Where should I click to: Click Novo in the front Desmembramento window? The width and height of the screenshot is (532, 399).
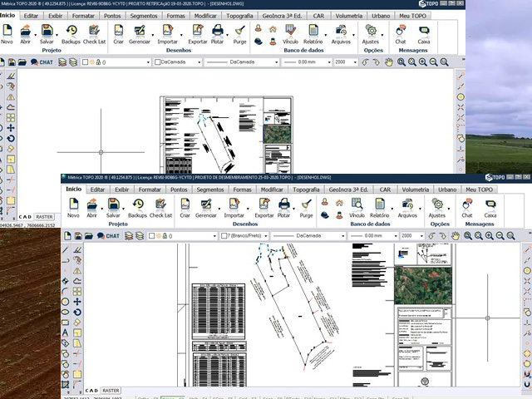tap(73, 207)
